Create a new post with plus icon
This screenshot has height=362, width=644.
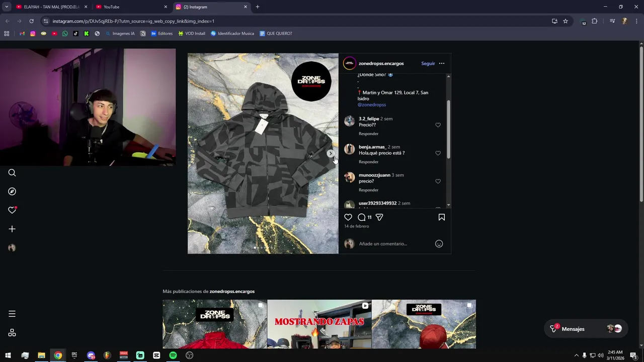[x=12, y=229]
